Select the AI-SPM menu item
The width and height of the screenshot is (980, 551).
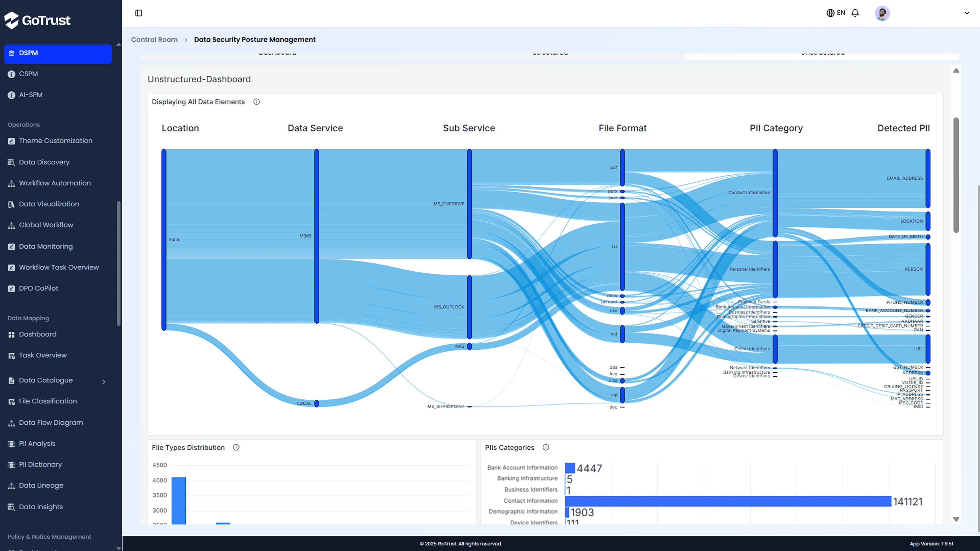point(30,95)
